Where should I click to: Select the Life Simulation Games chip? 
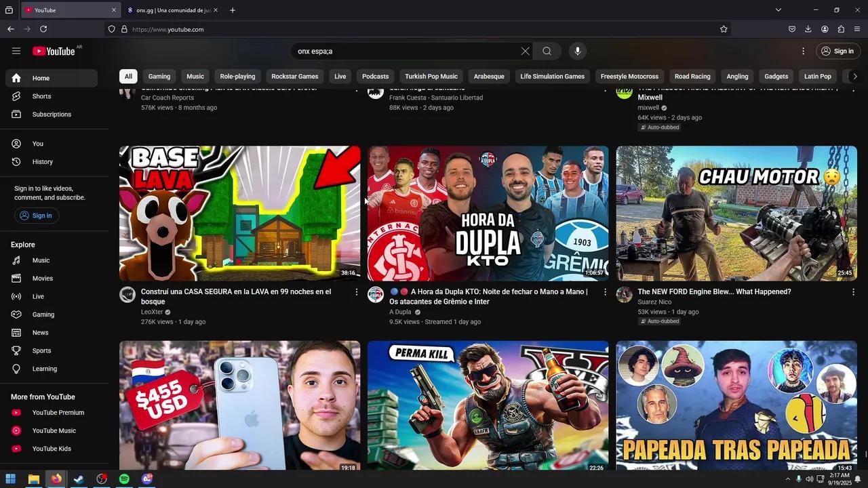(552, 77)
